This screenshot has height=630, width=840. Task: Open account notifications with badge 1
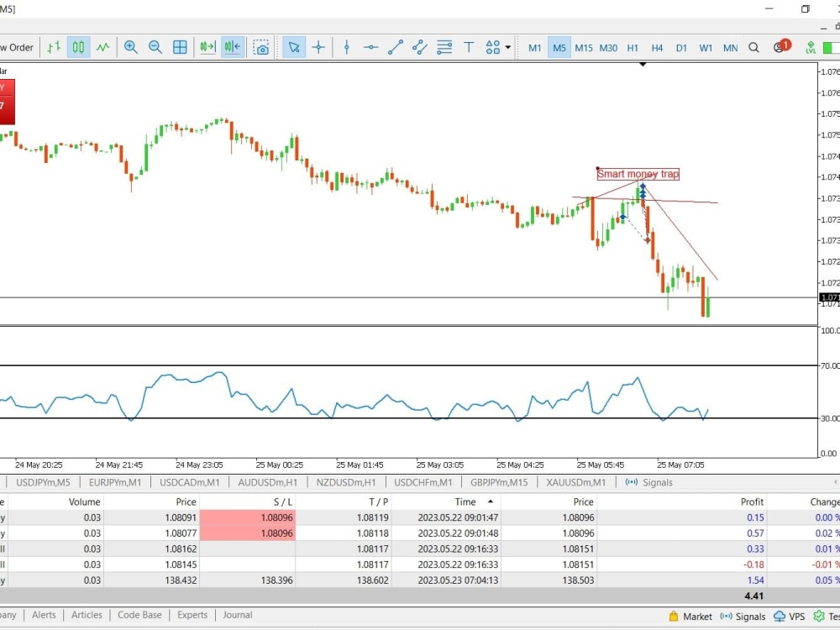(x=781, y=46)
